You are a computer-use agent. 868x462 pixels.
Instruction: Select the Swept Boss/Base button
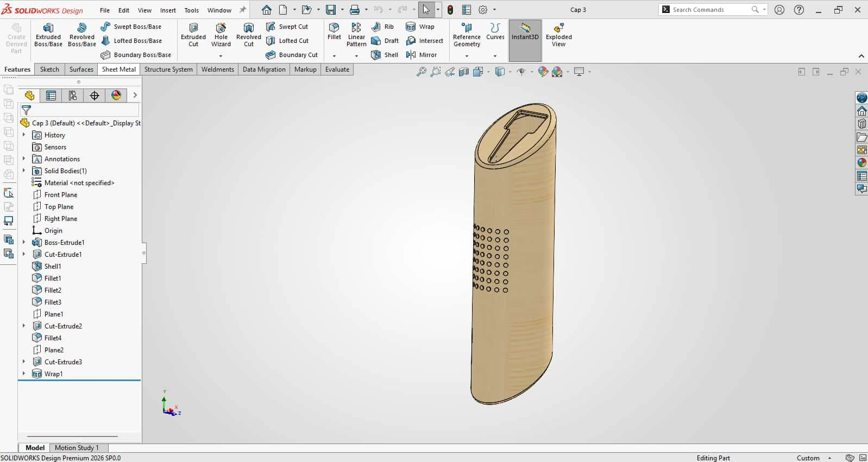tap(131, 27)
